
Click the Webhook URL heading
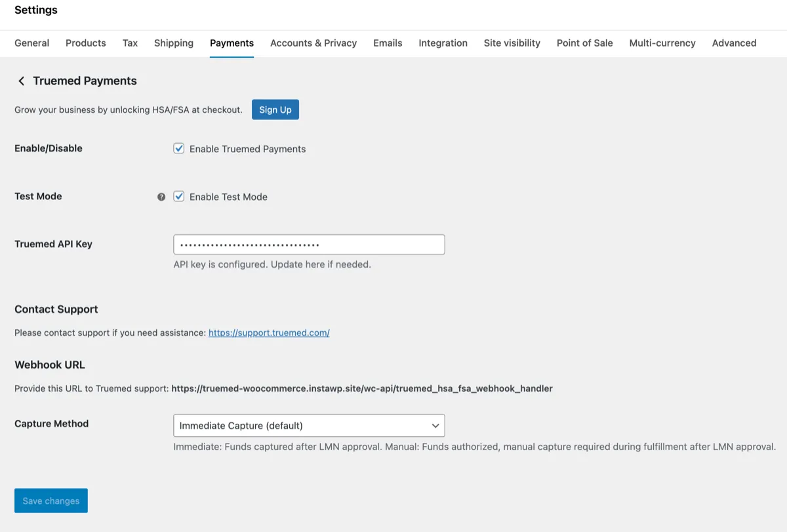(50, 365)
